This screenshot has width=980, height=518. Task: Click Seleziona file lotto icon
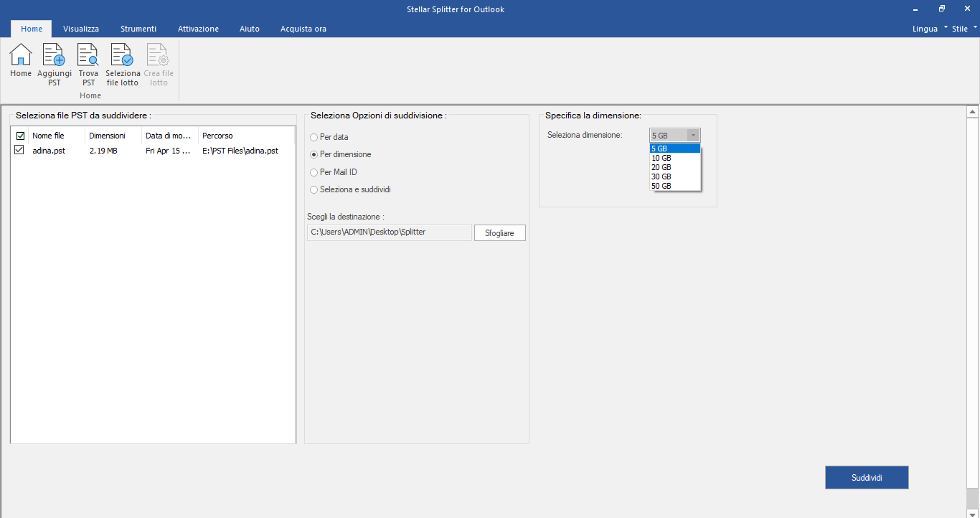[123, 65]
